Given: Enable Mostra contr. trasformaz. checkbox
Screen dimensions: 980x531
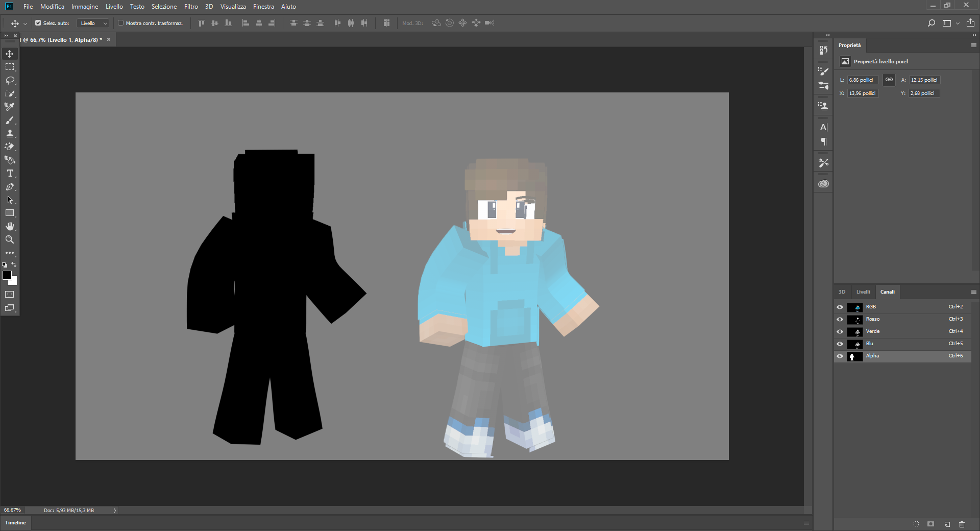Looking at the screenshot, I should pos(121,23).
